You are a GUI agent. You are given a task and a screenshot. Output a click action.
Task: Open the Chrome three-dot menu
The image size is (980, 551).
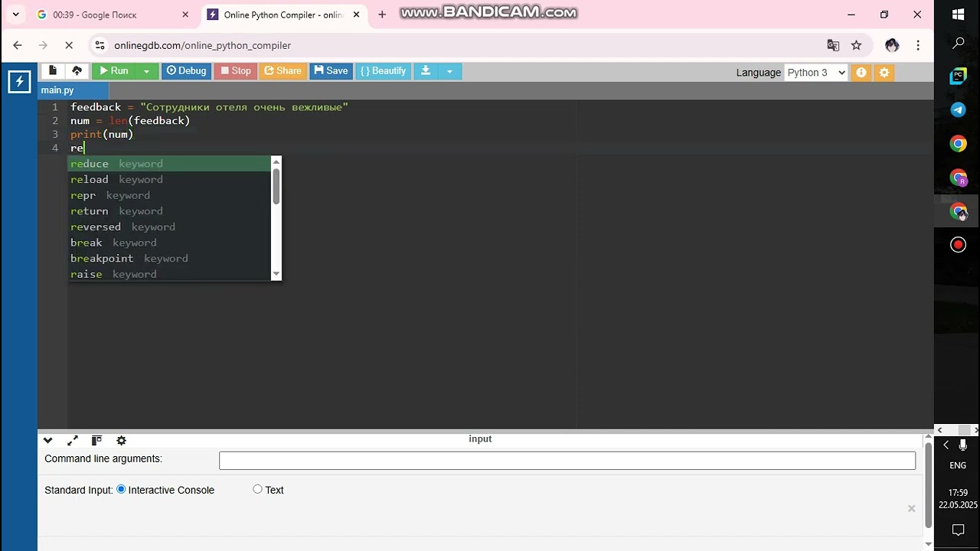(x=918, y=45)
